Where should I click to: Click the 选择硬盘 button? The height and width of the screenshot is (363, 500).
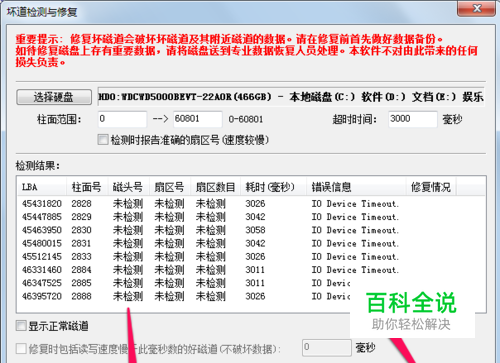pos(54,97)
